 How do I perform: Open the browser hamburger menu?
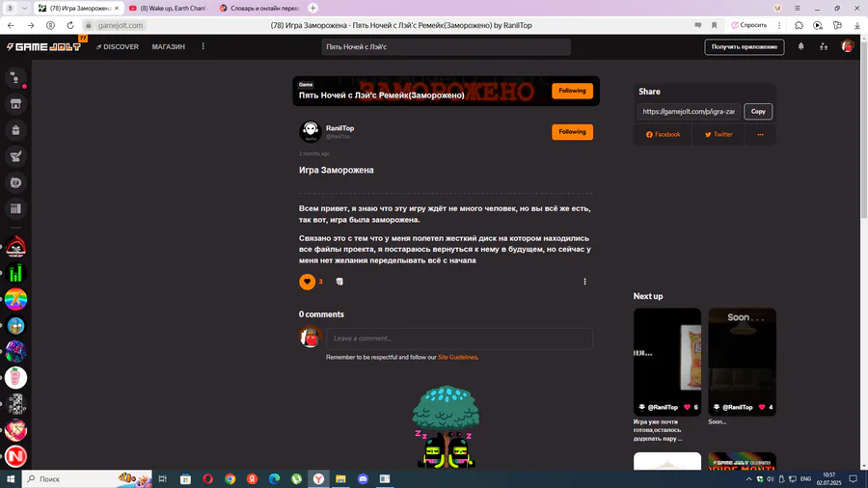tap(798, 9)
